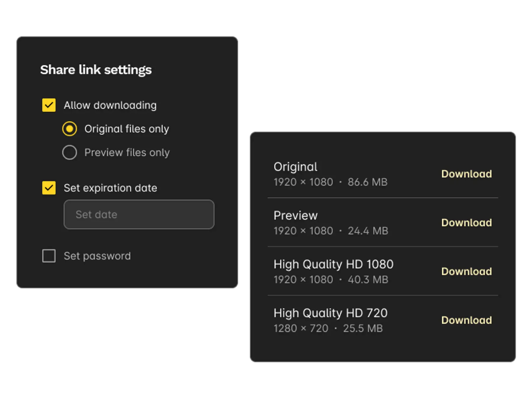Click the Set date input field

click(x=139, y=214)
